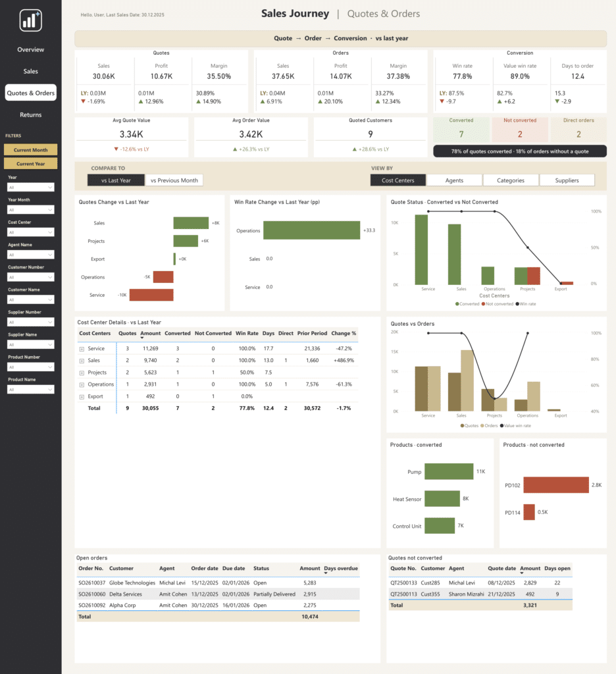Open the Agent Name filter dropdown
Screen dimensions: 616x674
31,255
